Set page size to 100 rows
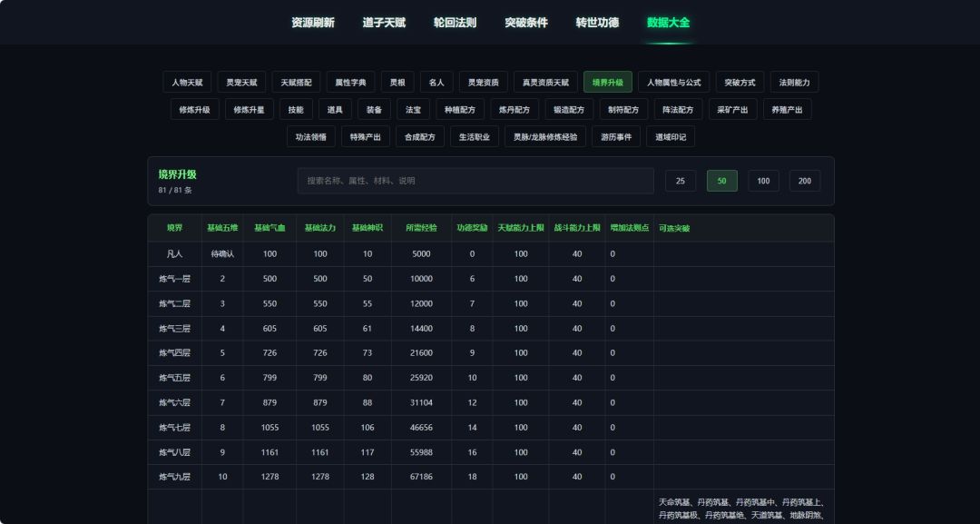This screenshot has width=980, height=524. (764, 181)
